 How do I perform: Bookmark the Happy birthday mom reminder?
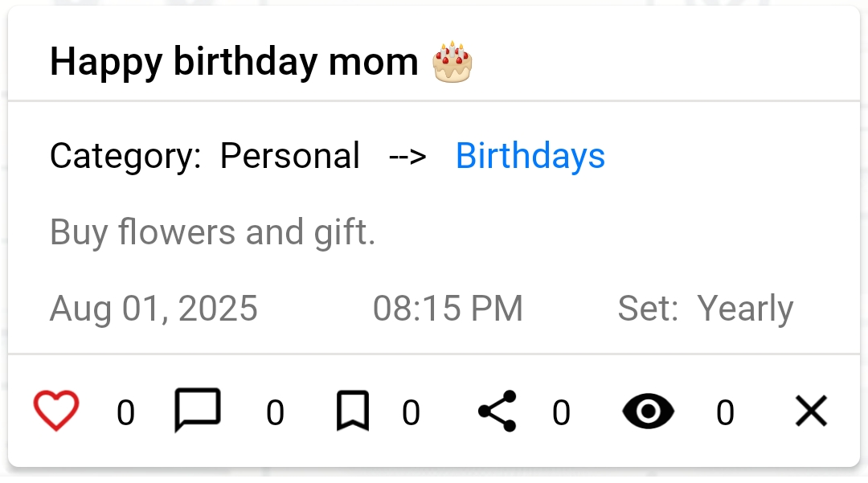353,411
